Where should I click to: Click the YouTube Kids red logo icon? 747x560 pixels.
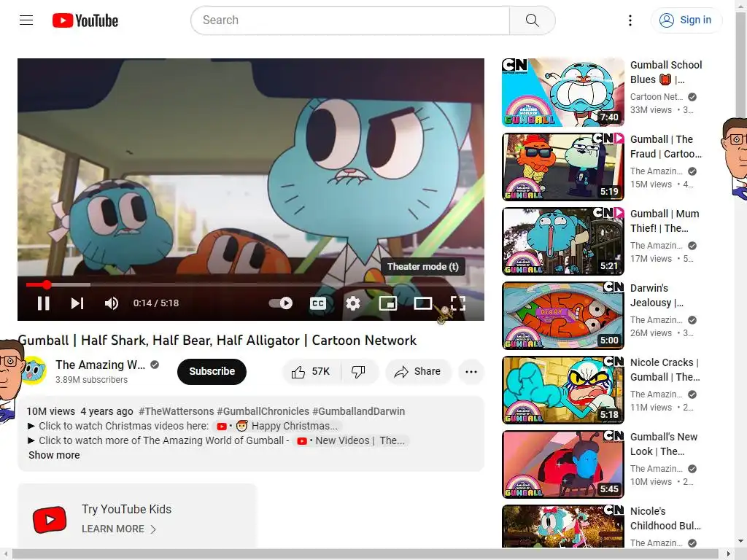click(x=50, y=519)
